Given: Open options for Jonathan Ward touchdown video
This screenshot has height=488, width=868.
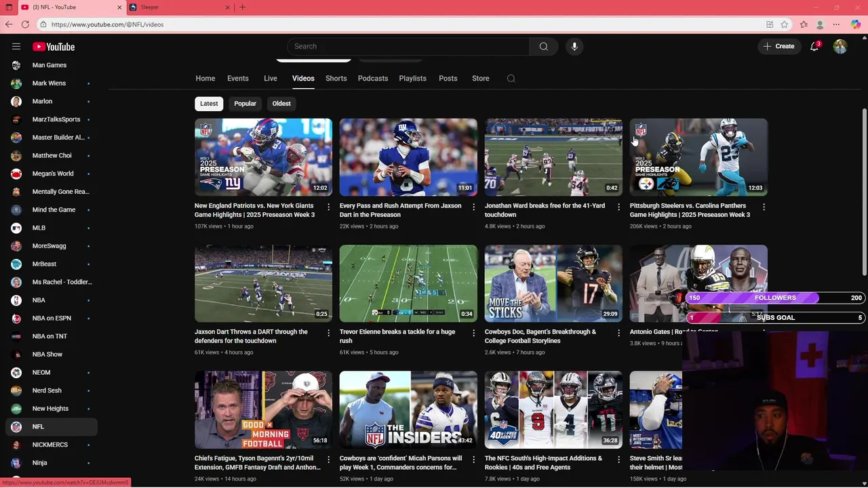Looking at the screenshot, I should 618,207.
